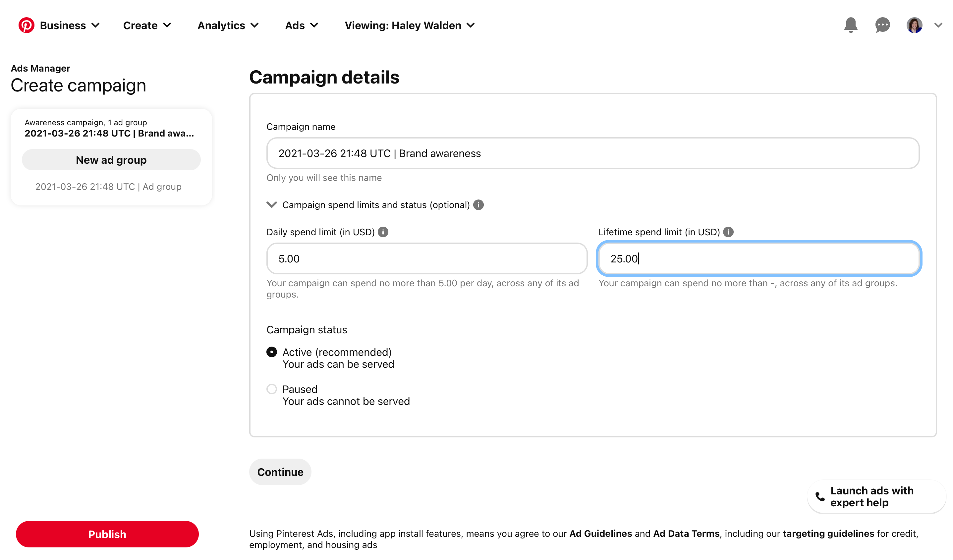
Task: Click the profile avatar picture
Action: pyautogui.click(x=914, y=25)
